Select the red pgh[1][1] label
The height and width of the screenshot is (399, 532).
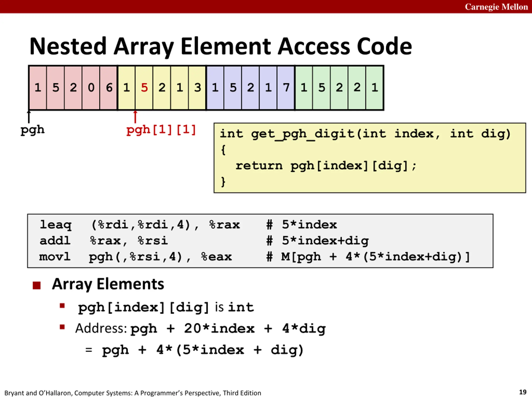click(x=161, y=130)
